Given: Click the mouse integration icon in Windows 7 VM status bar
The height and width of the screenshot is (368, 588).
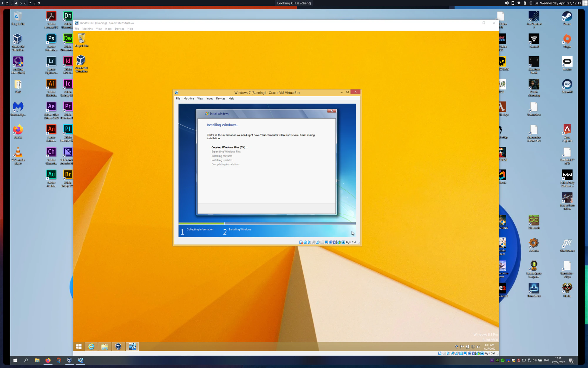Looking at the screenshot, I should click(339, 242).
